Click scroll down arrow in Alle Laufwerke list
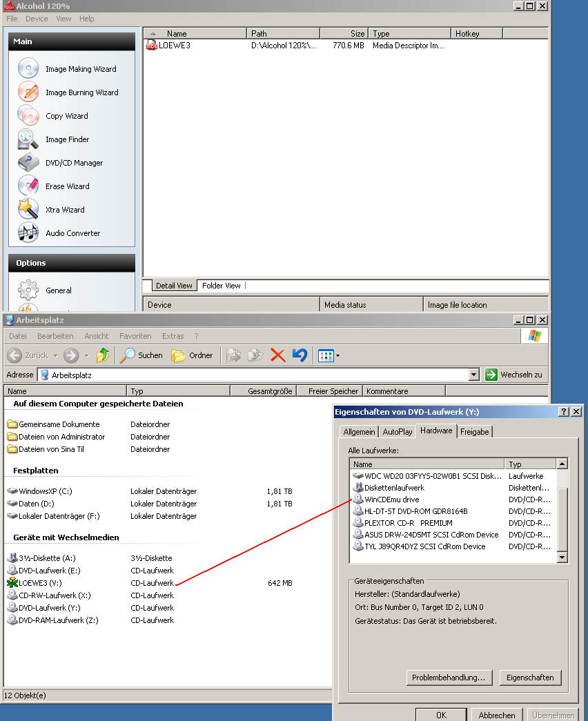The height and width of the screenshot is (721, 588). 562,557
